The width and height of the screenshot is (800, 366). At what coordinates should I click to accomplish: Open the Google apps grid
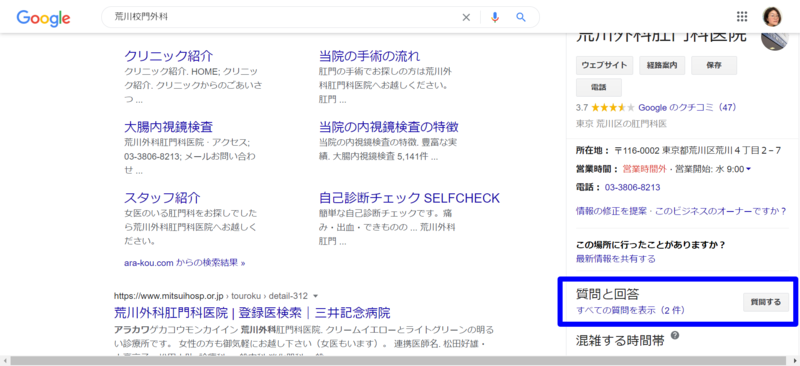click(742, 17)
